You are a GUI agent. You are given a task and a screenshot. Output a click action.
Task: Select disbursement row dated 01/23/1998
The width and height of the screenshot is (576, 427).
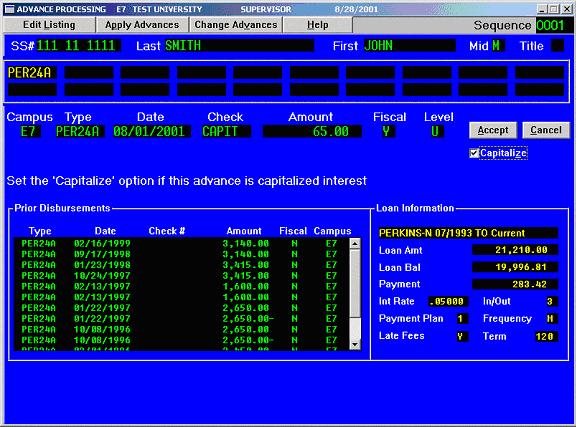(x=182, y=265)
